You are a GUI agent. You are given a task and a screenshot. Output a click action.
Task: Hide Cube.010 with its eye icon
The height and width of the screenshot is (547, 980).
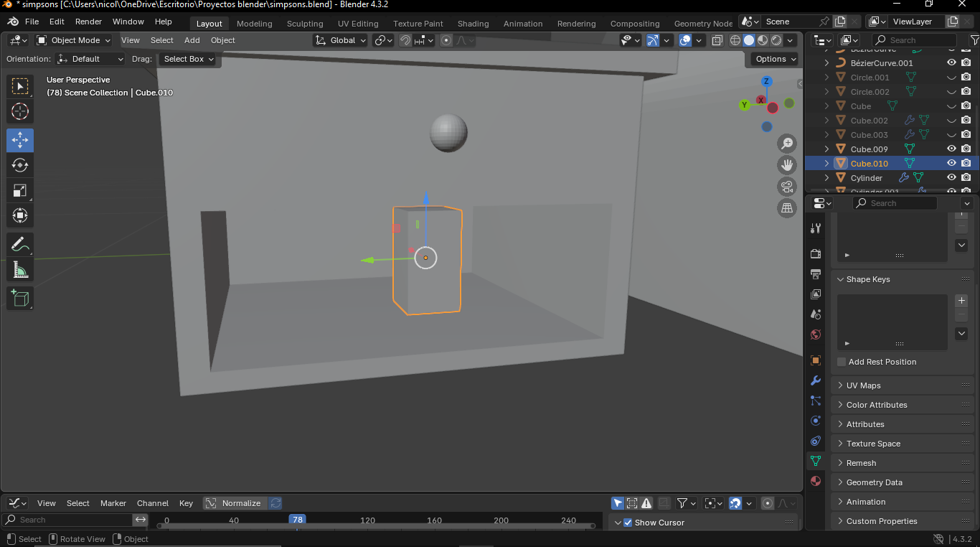(x=951, y=163)
